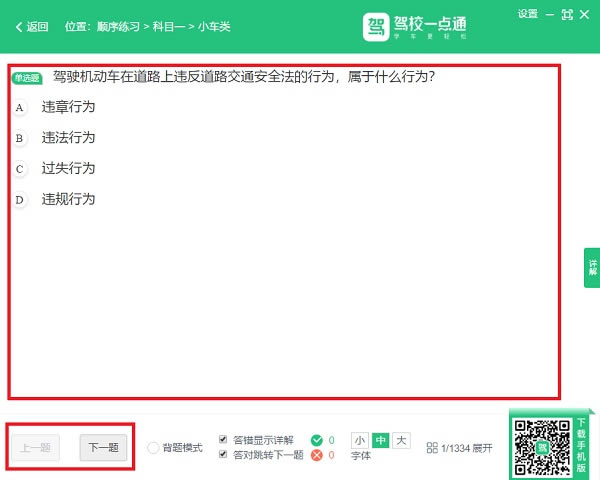The width and height of the screenshot is (600, 480).
Task: Choose option B 违法行为
Action: click(x=68, y=138)
